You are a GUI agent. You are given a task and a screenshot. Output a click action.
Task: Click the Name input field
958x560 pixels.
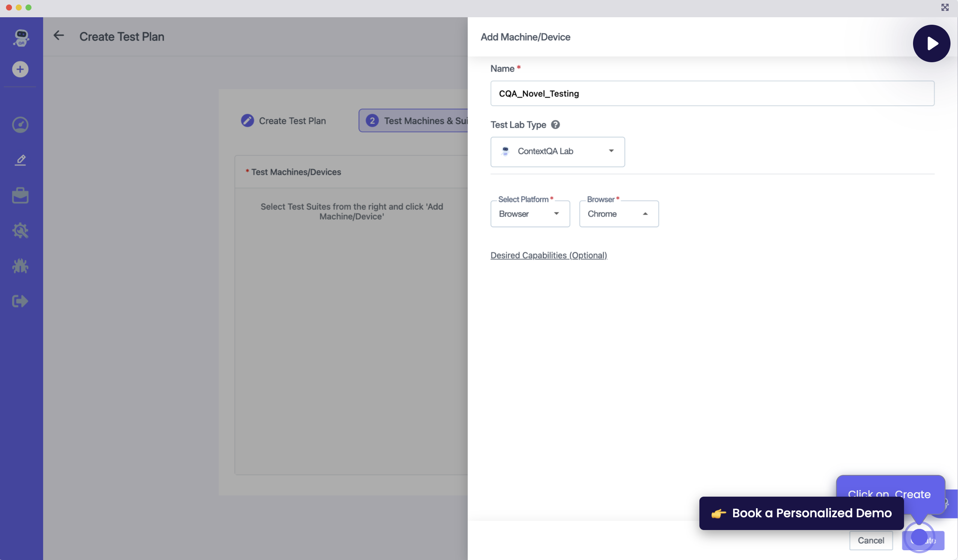pos(712,94)
